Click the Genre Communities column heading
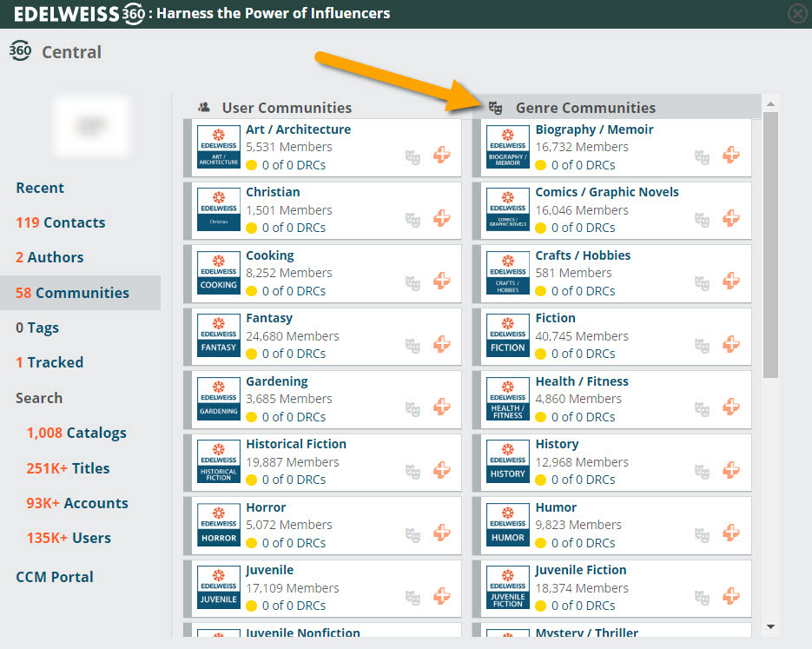The image size is (812, 649). tap(585, 108)
